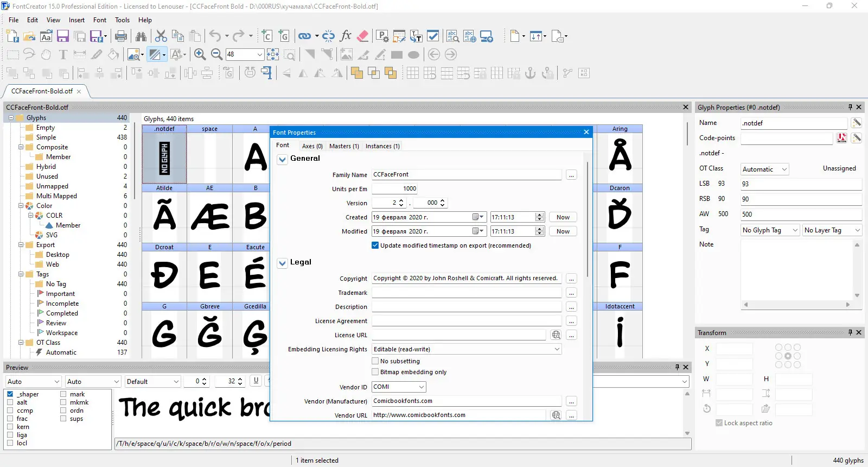Click the Now button beside Created
Screen dimensions: 868x467
[x=563, y=217]
